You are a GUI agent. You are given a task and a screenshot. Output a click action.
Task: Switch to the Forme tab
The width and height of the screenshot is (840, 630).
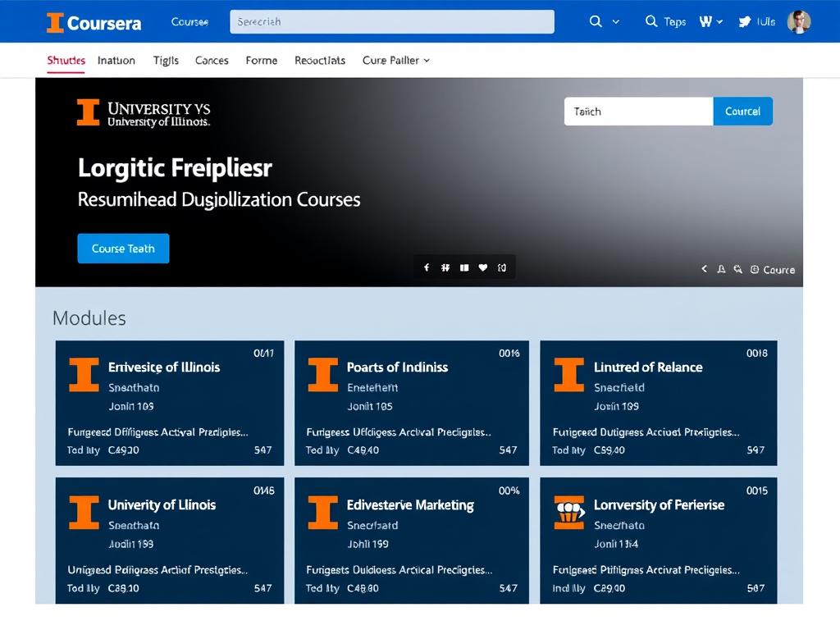[x=262, y=61]
